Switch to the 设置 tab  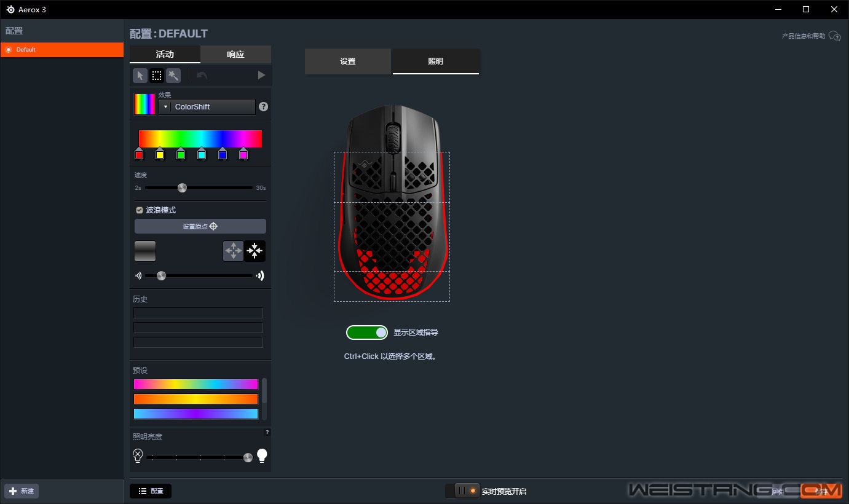point(348,61)
